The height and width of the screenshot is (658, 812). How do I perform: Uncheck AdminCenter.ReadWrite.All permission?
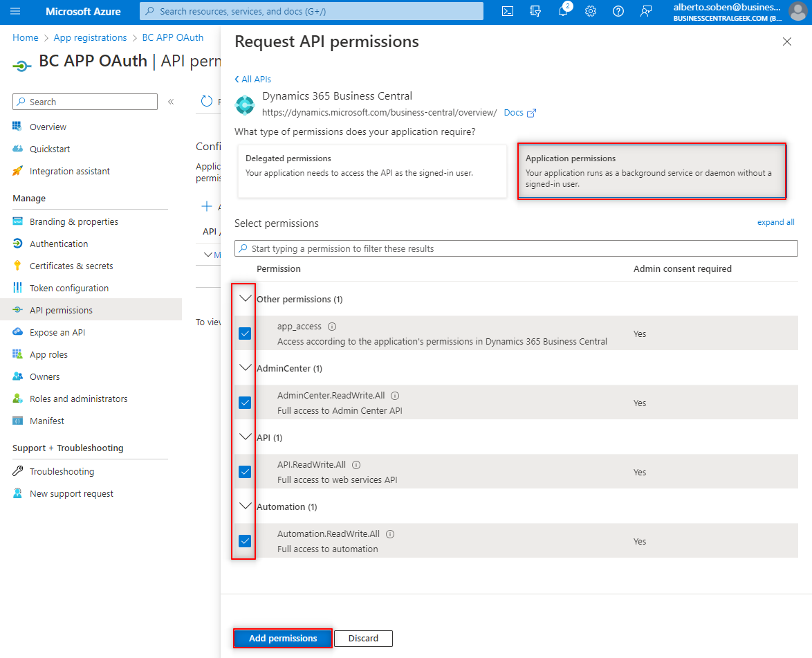(x=244, y=402)
